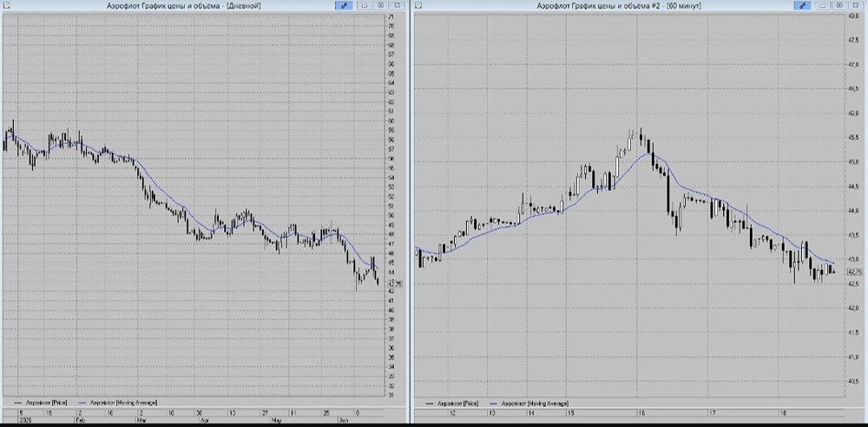Click the day 17 label on the 60-minute time axis
Screen dimensions: 868x427
[x=713, y=413]
